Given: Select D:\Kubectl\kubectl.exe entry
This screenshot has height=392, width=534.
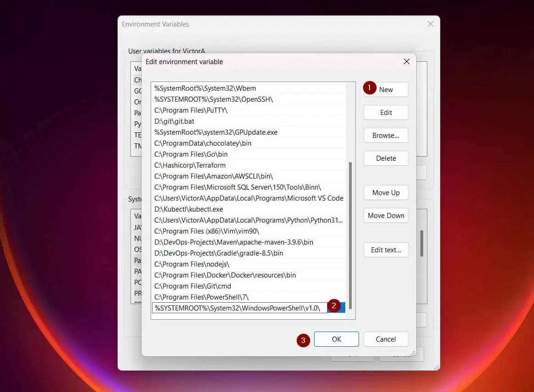Looking at the screenshot, I should [249, 209].
